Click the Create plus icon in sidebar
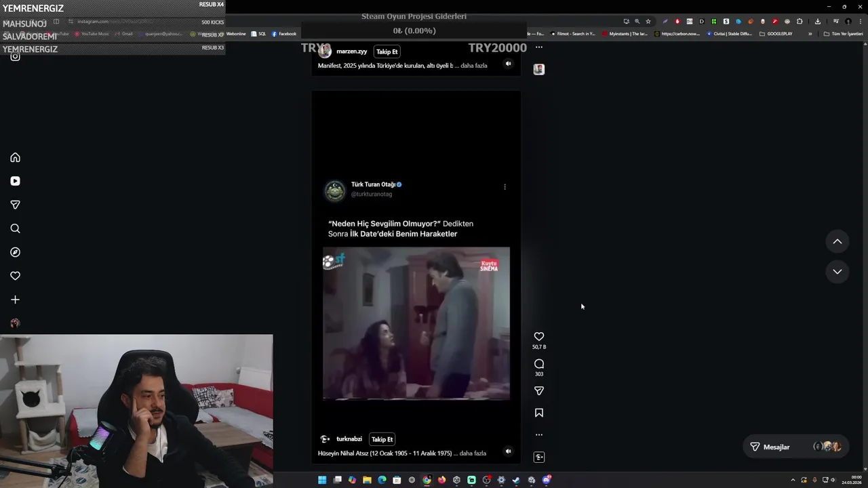This screenshot has height=488, width=868. 15,300
